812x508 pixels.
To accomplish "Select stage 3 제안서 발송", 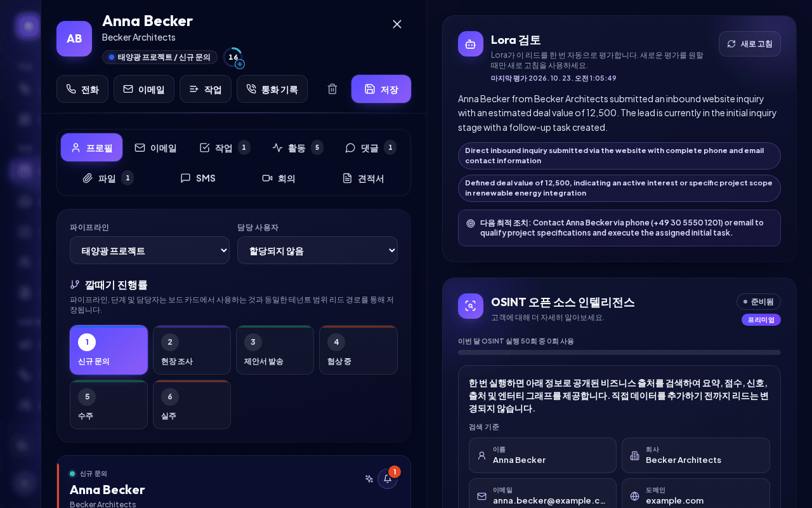I will click(275, 350).
